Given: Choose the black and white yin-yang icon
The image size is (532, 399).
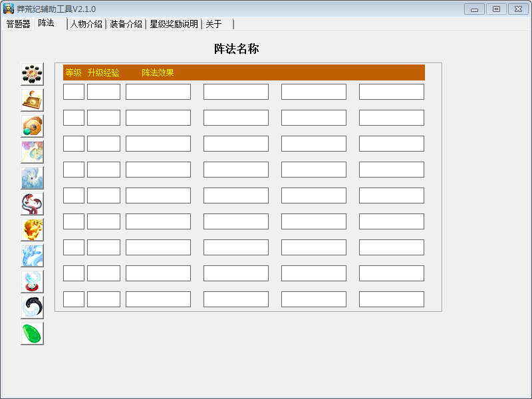Looking at the screenshot, I should pyautogui.click(x=32, y=307).
